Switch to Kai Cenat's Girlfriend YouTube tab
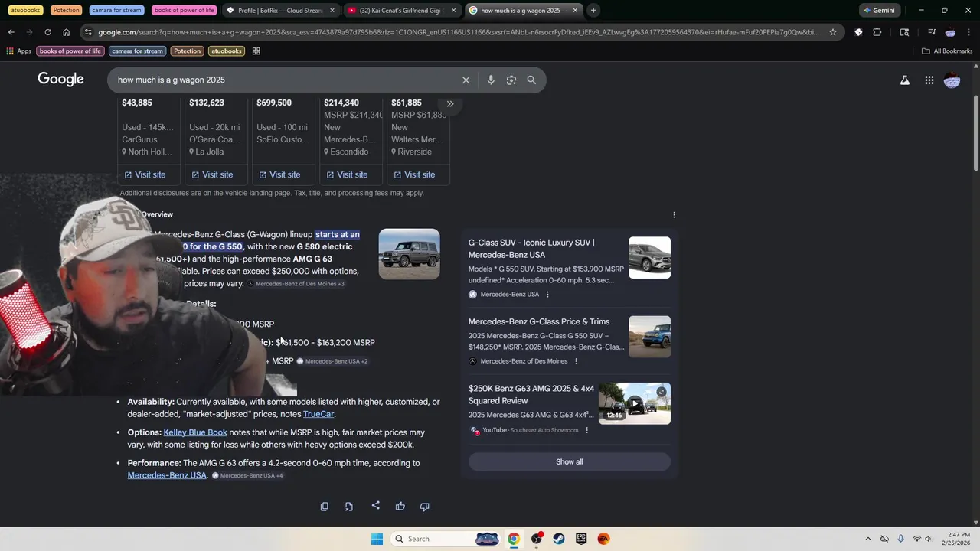 tap(402, 11)
